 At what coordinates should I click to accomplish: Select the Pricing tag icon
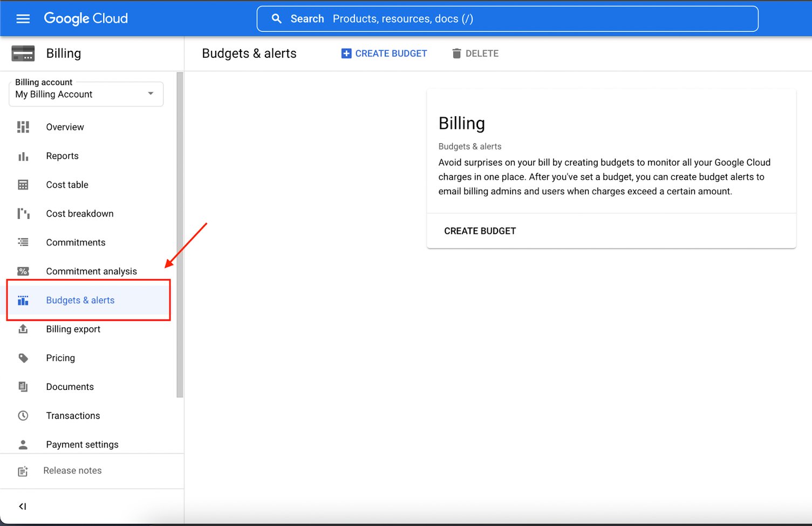pos(23,358)
